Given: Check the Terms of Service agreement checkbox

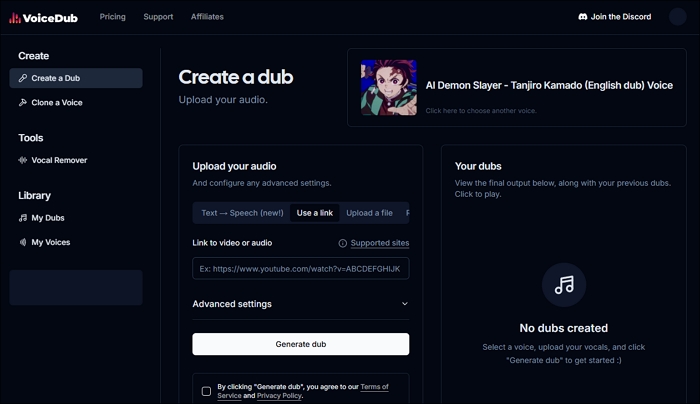Looking at the screenshot, I should coord(206,391).
